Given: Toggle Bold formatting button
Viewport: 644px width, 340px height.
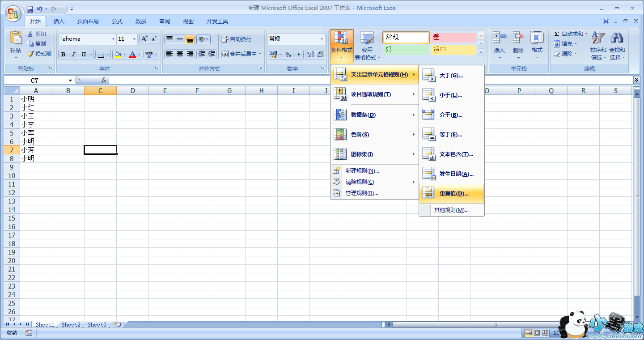Looking at the screenshot, I should [63, 55].
